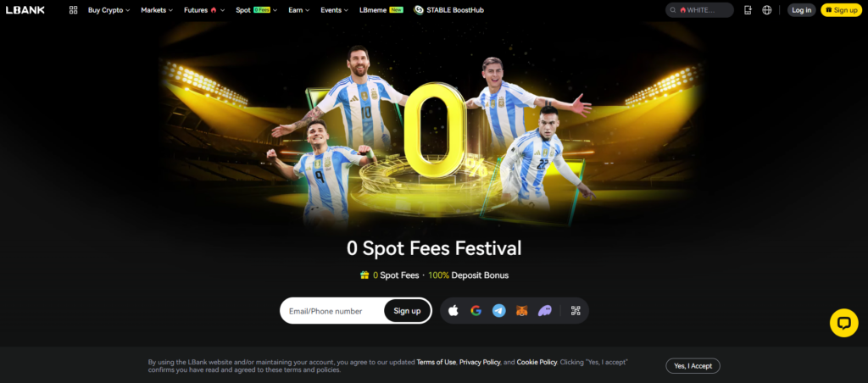Connect with Phantom ghost wallet icon

tap(545, 310)
